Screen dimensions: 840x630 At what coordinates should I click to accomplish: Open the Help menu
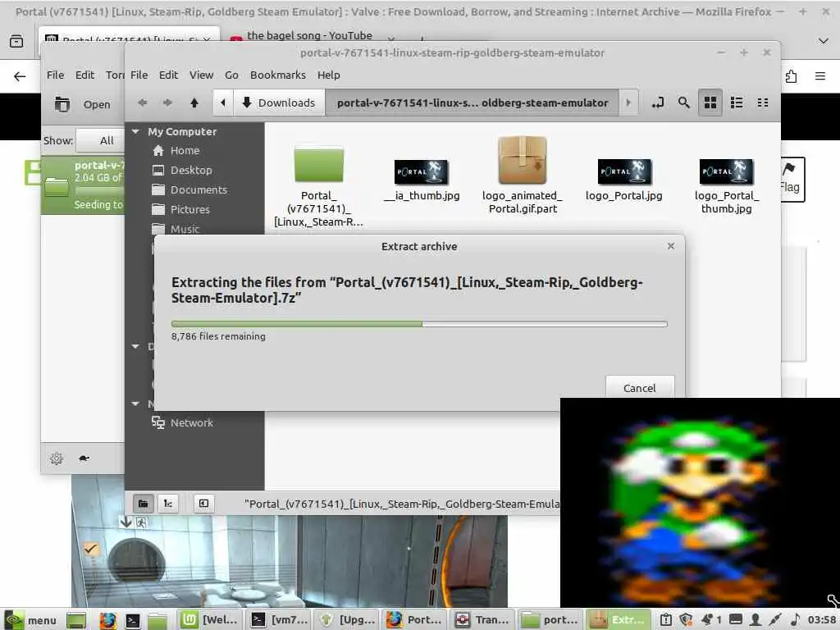[x=328, y=75]
